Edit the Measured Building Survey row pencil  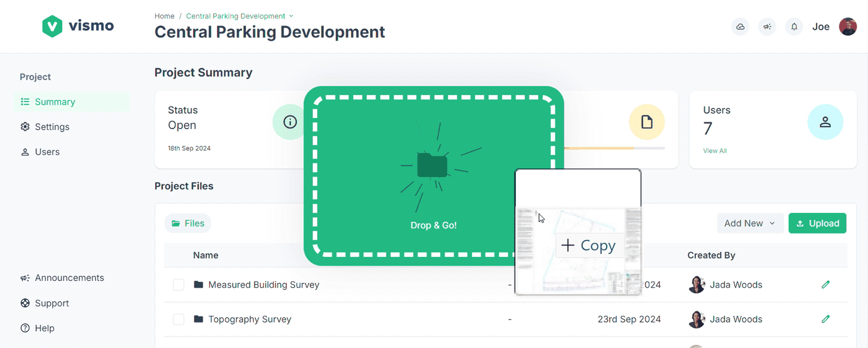(826, 284)
